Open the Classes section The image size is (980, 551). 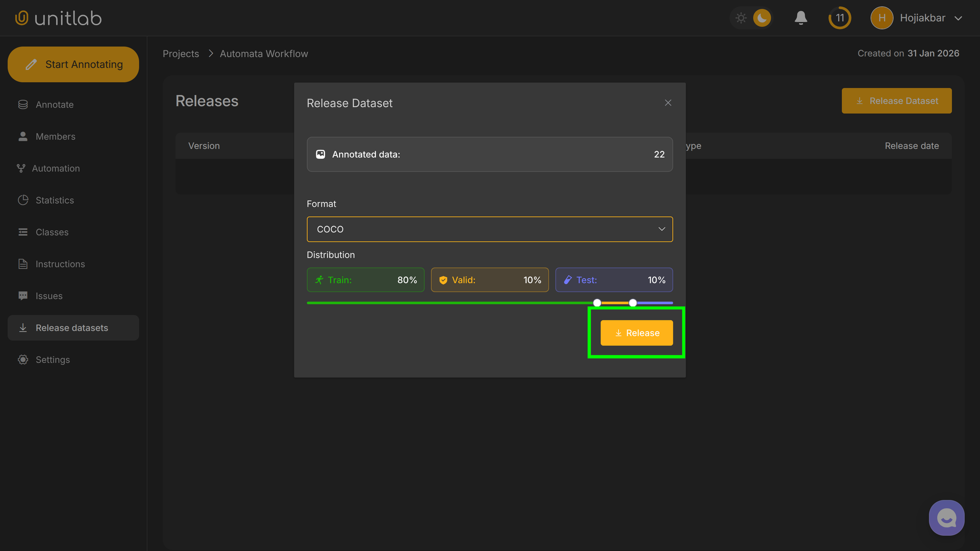[x=52, y=232]
